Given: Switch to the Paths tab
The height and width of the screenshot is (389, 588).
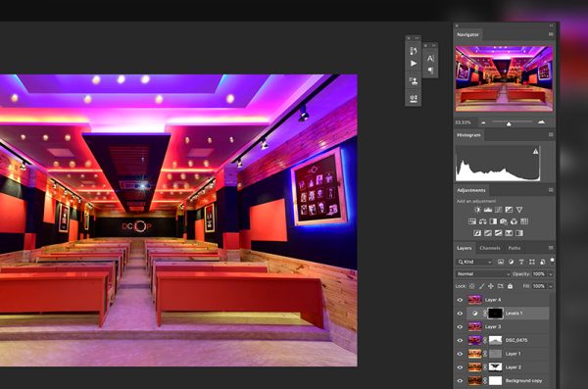Looking at the screenshot, I should [514, 248].
